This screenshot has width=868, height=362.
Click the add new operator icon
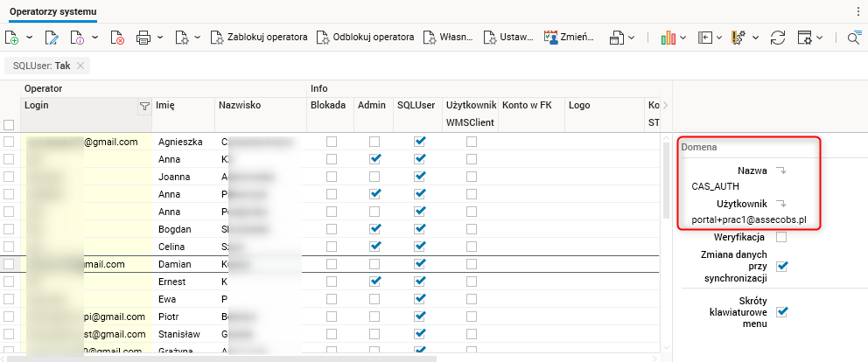click(x=11, y=38)
